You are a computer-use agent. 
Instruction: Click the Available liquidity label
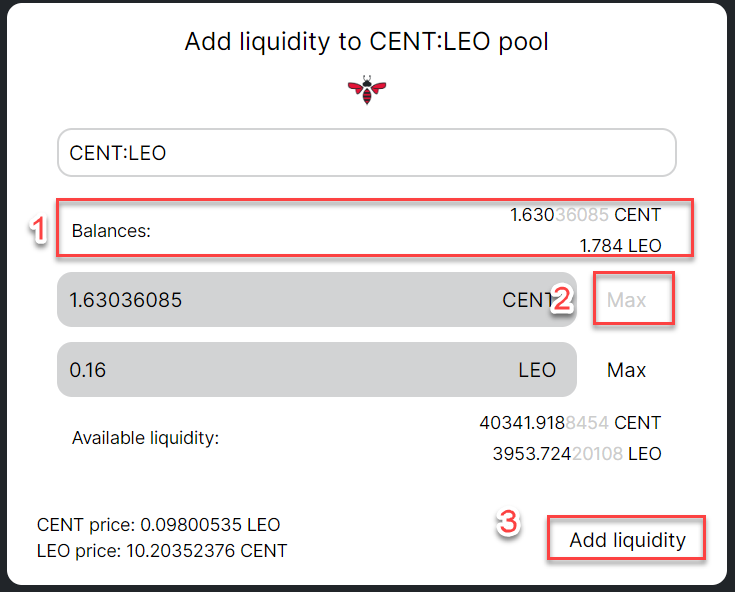click(145, 438)
